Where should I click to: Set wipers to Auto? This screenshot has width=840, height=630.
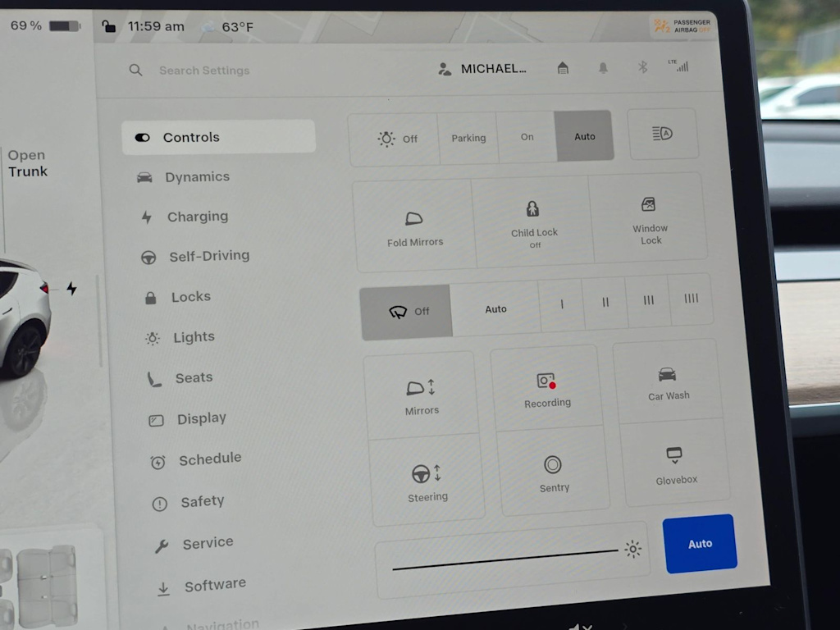(x=495, y=308)
